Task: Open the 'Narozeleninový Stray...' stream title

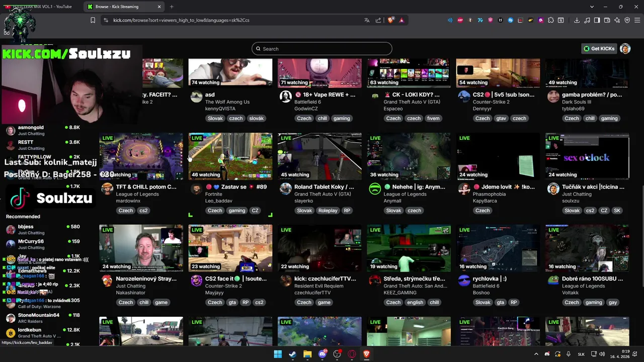Action: pyautogui.click(x=146, y=279)
